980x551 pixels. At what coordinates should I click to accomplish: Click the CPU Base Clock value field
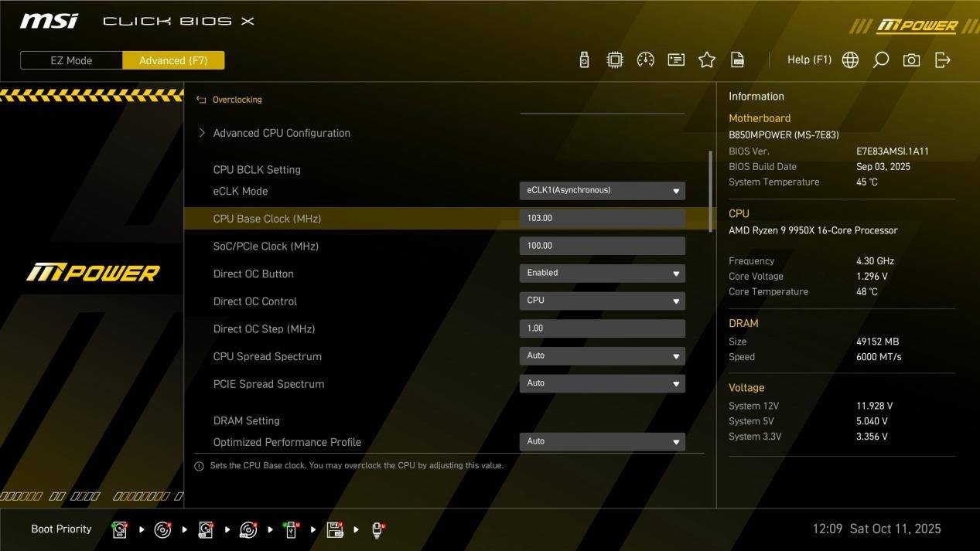click(x=602, y=218)
